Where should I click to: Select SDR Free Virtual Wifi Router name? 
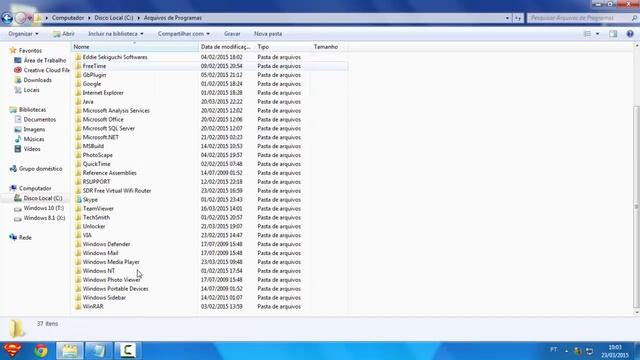pos(117,191)
